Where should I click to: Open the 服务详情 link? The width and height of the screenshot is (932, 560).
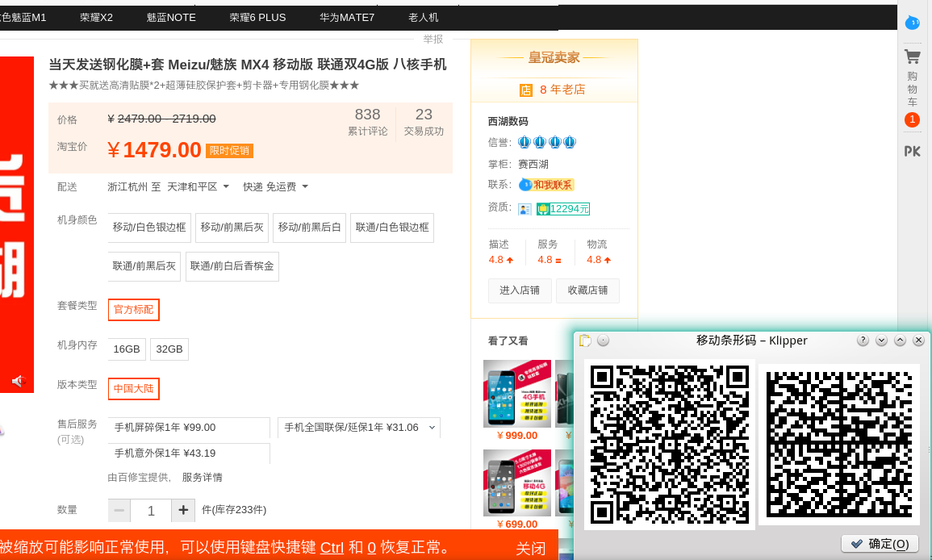[x=202, y=478]
